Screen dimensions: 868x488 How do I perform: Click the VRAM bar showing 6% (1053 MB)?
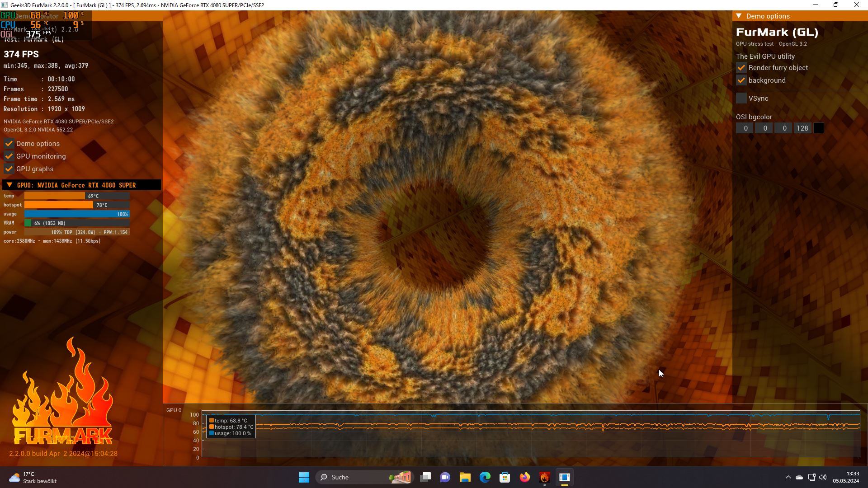click(77, 223)
